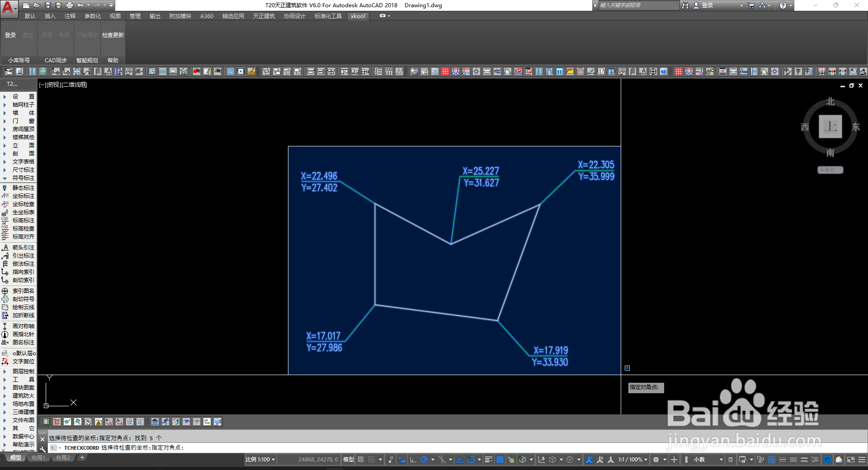Choose the 指向索引 pointing index tool
Viewport: 868px width, 470px height.
pyautogui.click(x=18, y=272)
